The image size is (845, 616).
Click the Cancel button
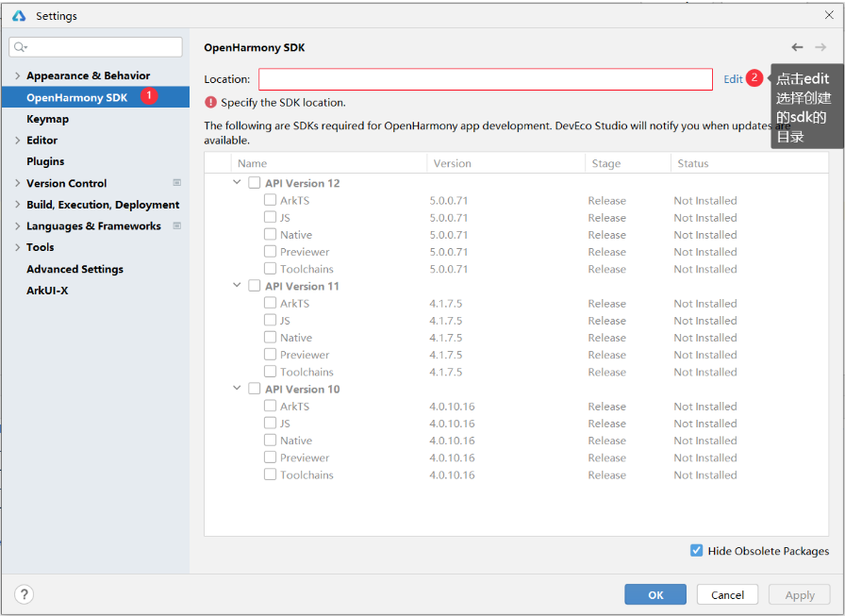point(727,594)
